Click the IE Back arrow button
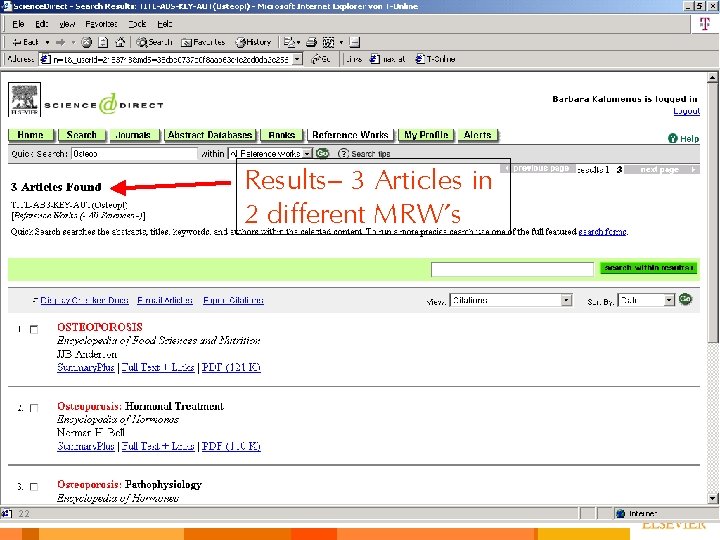 coord(25,42)
